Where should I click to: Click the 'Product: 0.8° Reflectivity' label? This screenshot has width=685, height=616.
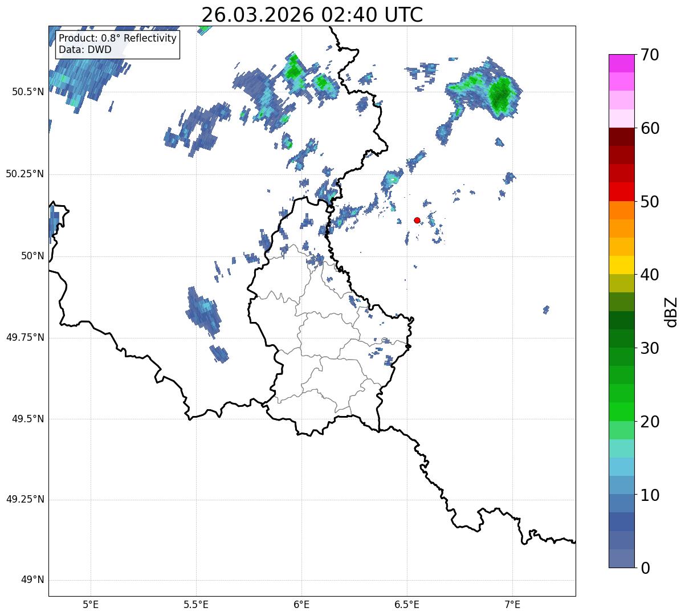118,38
